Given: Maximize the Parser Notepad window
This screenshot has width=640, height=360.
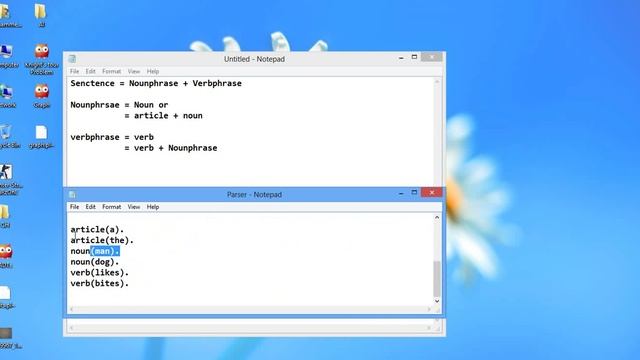Looking at the screenshot, I should coord(414,192).
